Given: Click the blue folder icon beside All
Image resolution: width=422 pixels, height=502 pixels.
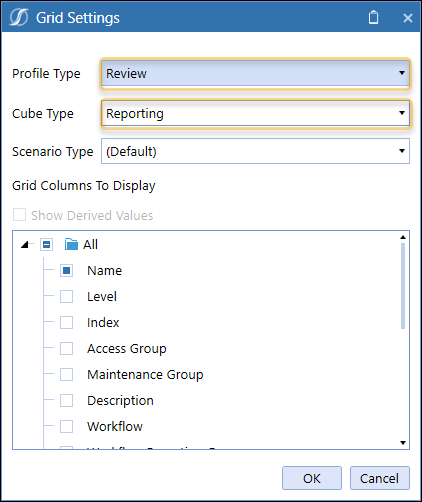Looking at the screenshot, I should click(71, 244).
